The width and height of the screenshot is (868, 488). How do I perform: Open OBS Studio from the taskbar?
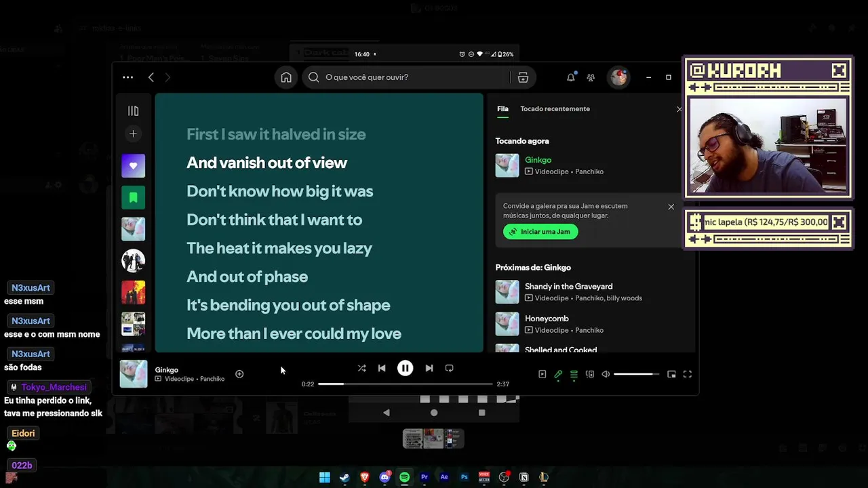click(504, 477)
